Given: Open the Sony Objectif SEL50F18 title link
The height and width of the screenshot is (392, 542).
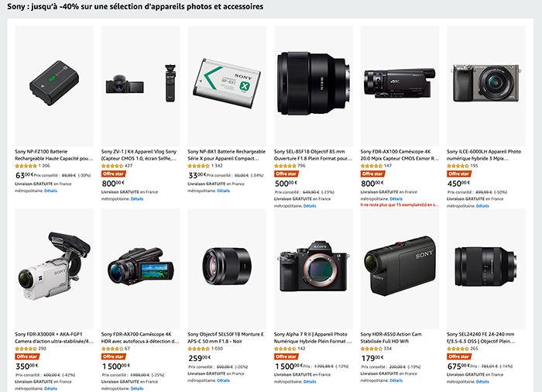Looking at the screenshot, I should (x=226, y=338).
